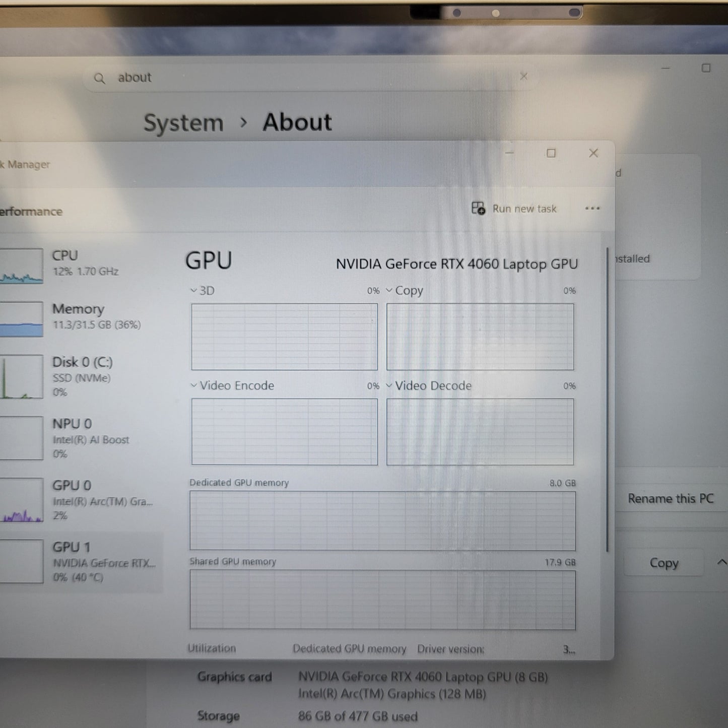Click the Copy engine usage graph
This screenshot has width=728, height=728.
tap(480, 337)
